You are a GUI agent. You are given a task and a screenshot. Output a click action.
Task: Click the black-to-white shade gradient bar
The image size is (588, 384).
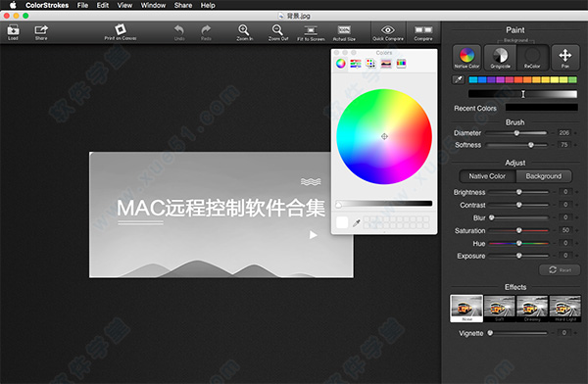(x=522, y=94)
